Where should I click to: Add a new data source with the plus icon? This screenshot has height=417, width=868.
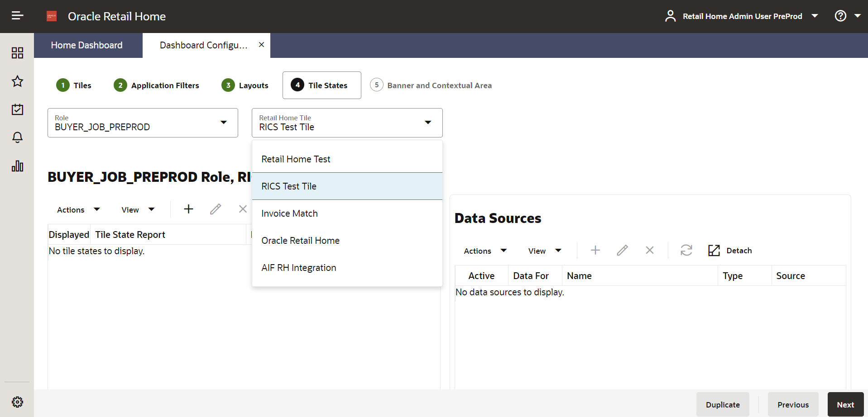595,250
